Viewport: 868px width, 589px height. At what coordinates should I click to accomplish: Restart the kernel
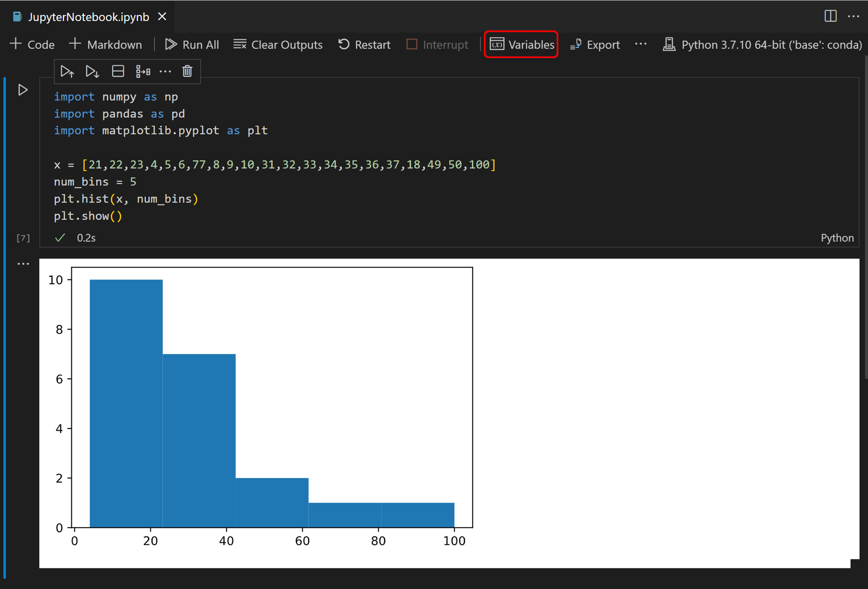[x=364, y=44]
